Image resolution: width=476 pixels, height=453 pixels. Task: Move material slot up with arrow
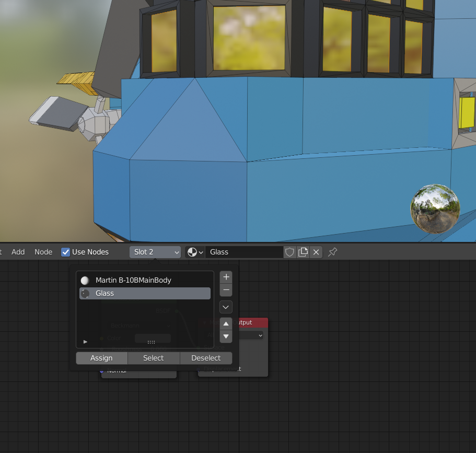click(226, 324)
